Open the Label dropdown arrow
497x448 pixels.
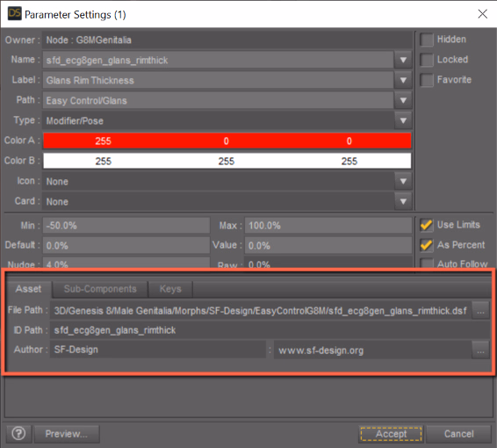point(403,80)
